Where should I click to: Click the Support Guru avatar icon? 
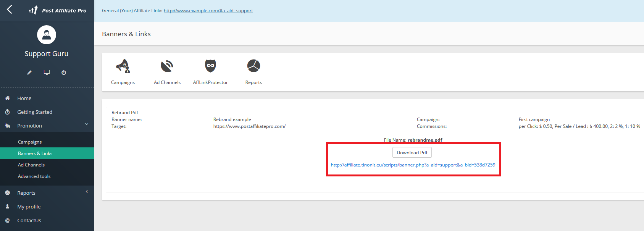click(47, 35)
